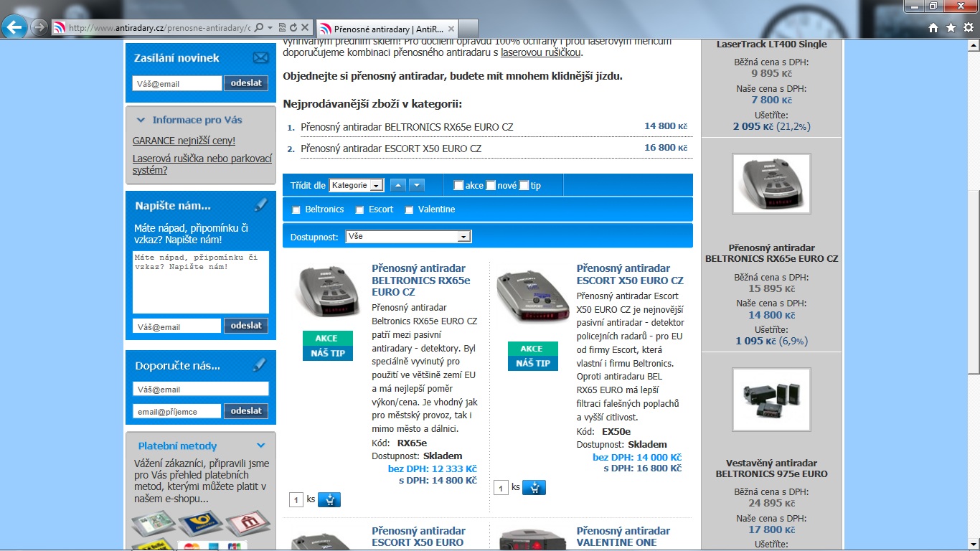Enable the 'akce' filter checkbox

pos(458,186)
